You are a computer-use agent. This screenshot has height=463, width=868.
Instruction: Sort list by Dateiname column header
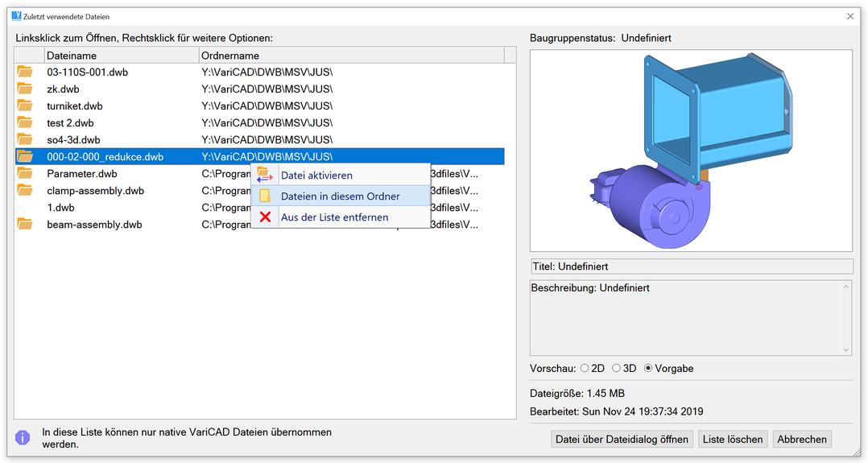[121, 56]
